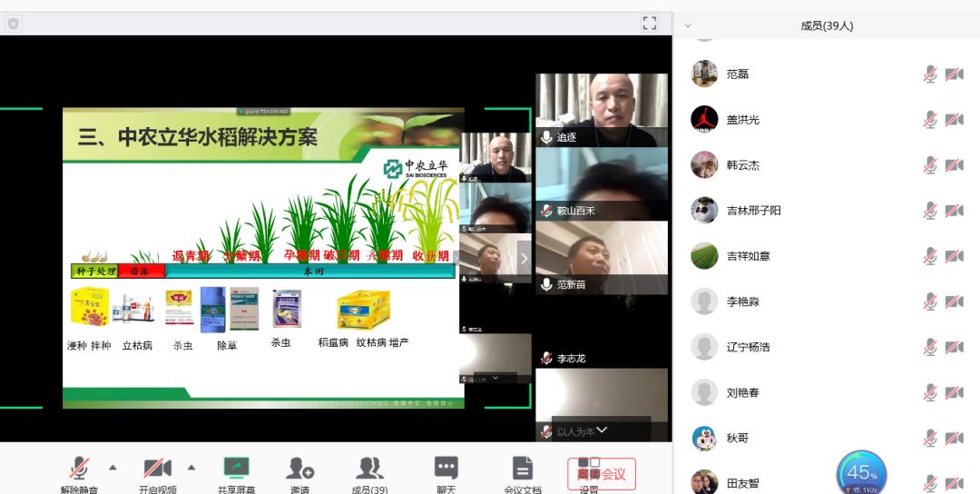Image resolution: width=980 pixels, height=494 pixels.
Task: Select the 范新苗 participant video tile
Action: click(x=602, y=258)
